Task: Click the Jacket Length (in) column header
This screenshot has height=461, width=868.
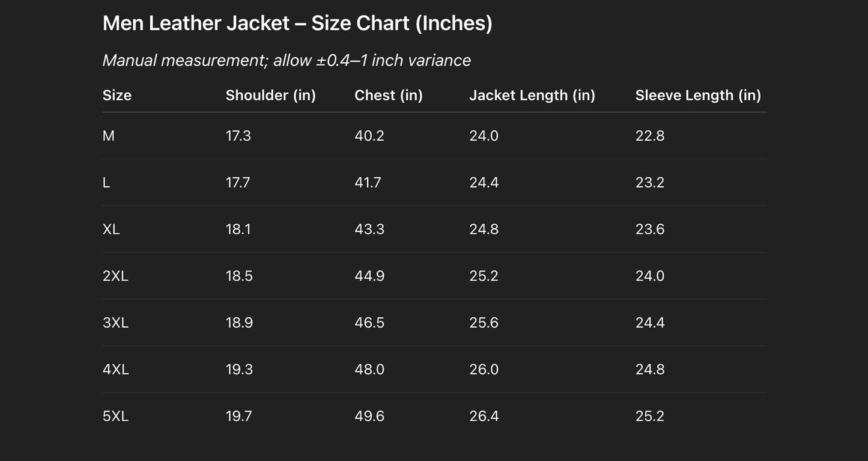Action: [532, 96]
